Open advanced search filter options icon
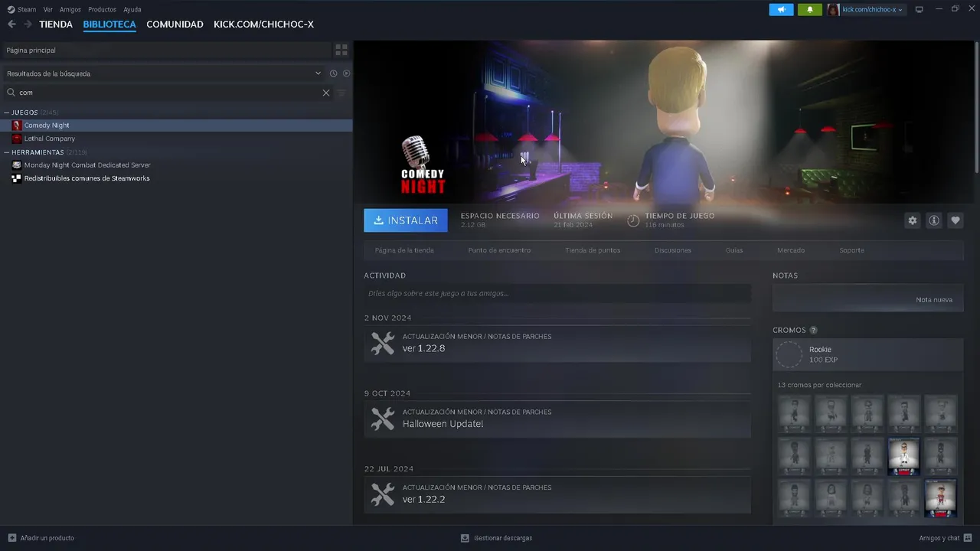Viewport: 980px width, 551px height. pos(341,93)
